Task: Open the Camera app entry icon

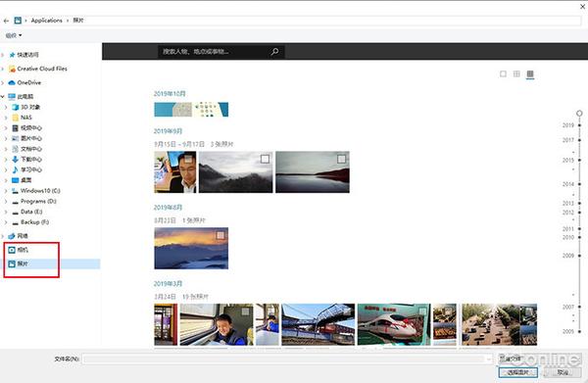Action: coord(12,250)
